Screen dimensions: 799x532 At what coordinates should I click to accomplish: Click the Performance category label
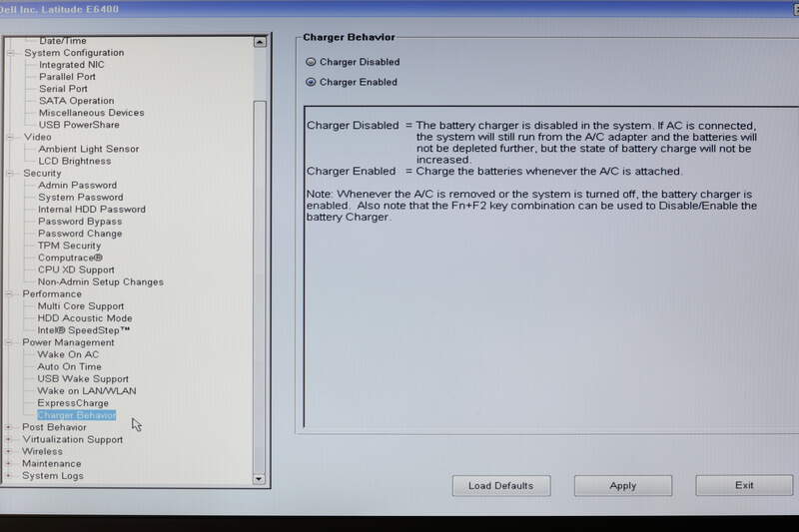pyautogui.click(x=52, y=293)
